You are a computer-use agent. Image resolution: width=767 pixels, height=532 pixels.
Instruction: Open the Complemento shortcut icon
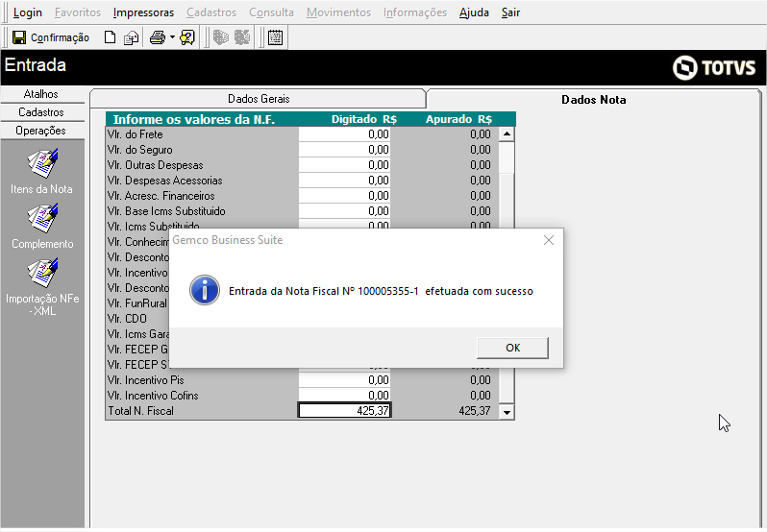coord(43,218)
